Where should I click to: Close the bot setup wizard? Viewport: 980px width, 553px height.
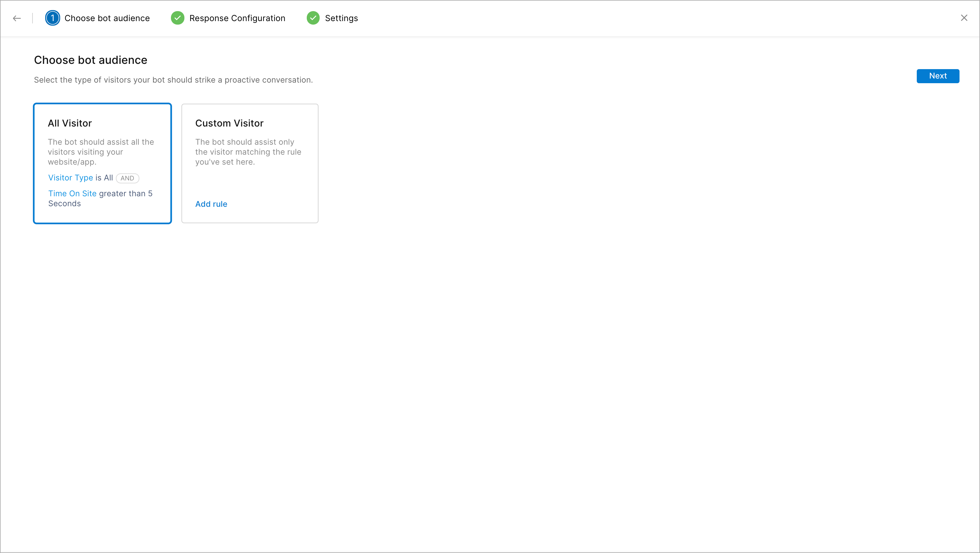pyautogui.click(x=964, y=18)
